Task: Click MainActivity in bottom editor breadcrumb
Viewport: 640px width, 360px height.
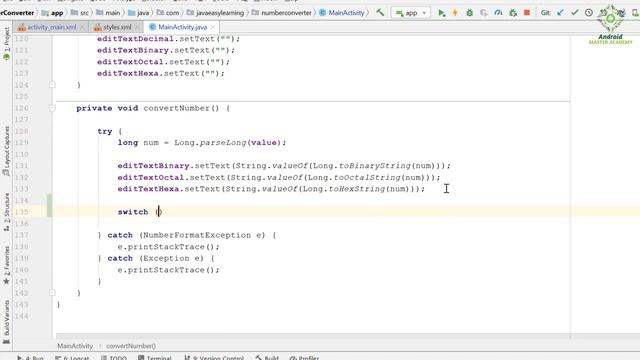Action: click(x=75, y=346)
